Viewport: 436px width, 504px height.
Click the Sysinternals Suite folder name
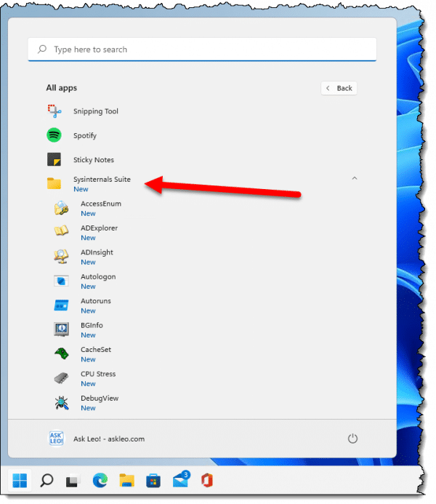(x=102, y=180)
